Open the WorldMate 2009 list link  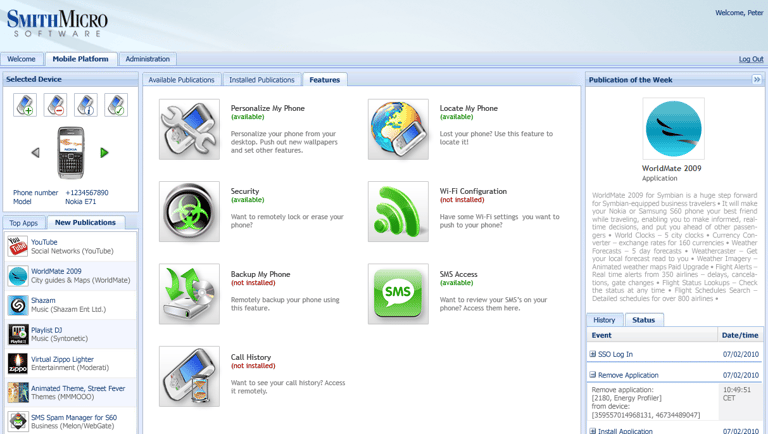click(56, 271)
